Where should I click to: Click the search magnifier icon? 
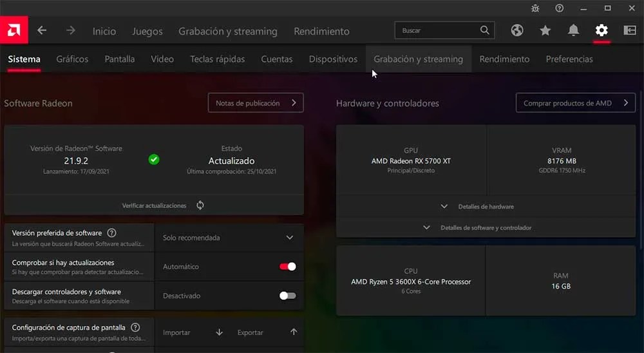[485, 30]
